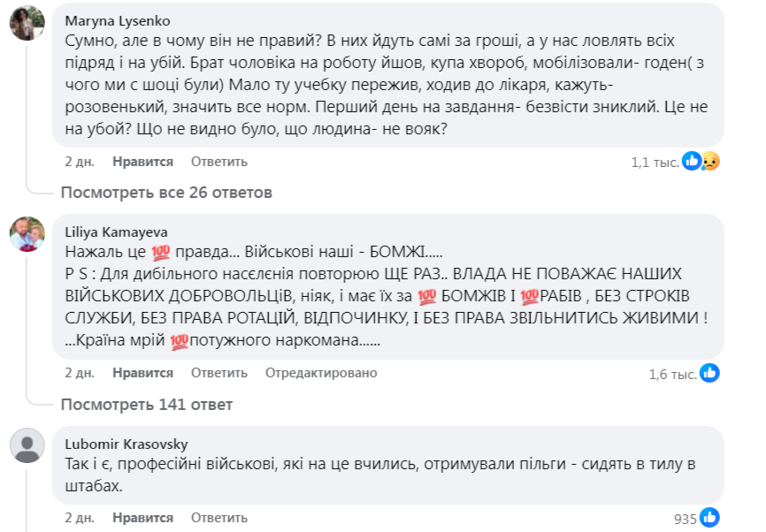Reply to Lubomir Krasovsky's comment with Ответить
This screenshot has height=532, width=766.
pos(218,516)
